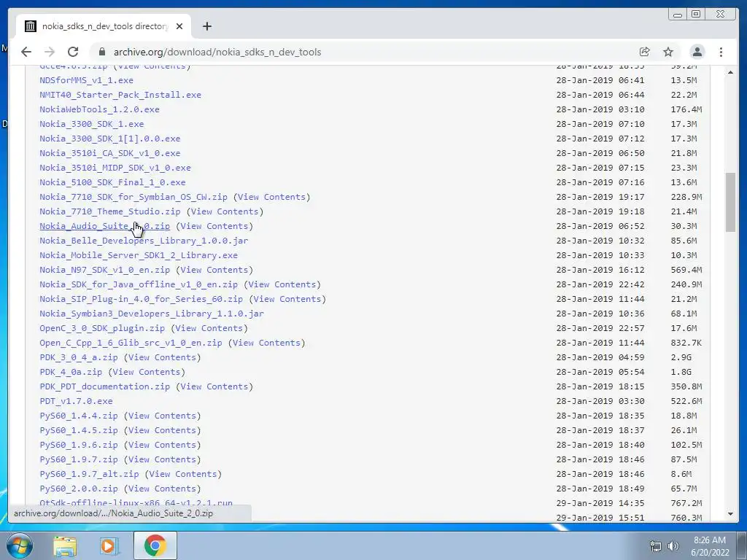View Contents of PDK_4_0a.zip
The width and height of the screenshot is (747, 560).
click(x=146, y=372)
